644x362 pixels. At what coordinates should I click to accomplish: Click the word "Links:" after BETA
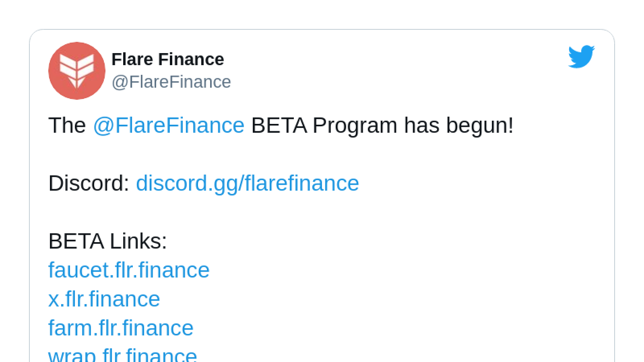coord(138,241)
